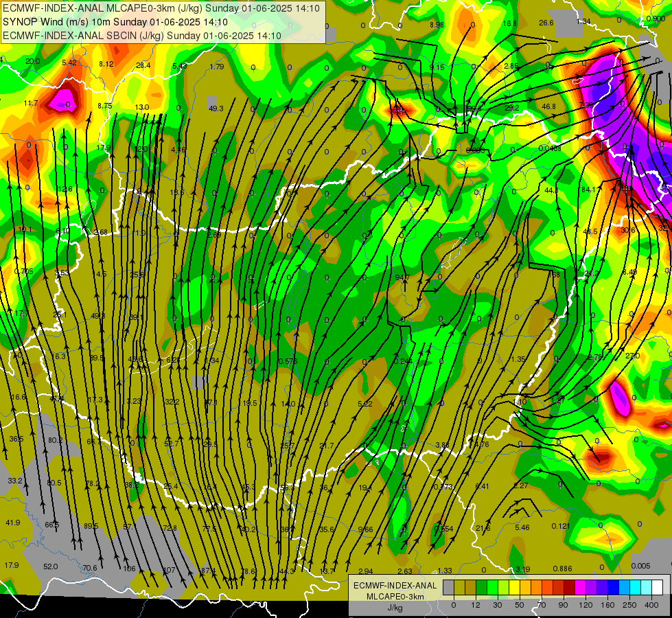
Task: Click the bright green legend swatch
Action: (x=492, y=587)
